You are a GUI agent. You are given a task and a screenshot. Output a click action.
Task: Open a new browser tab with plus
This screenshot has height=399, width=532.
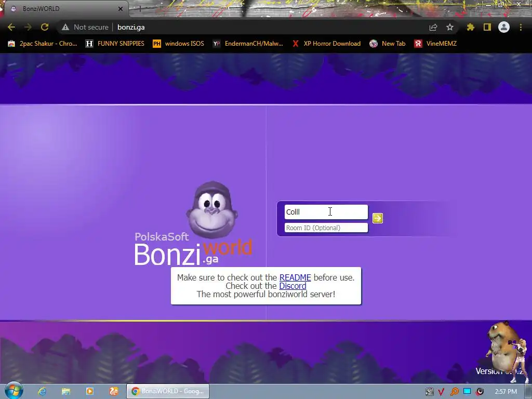point(139,9)
